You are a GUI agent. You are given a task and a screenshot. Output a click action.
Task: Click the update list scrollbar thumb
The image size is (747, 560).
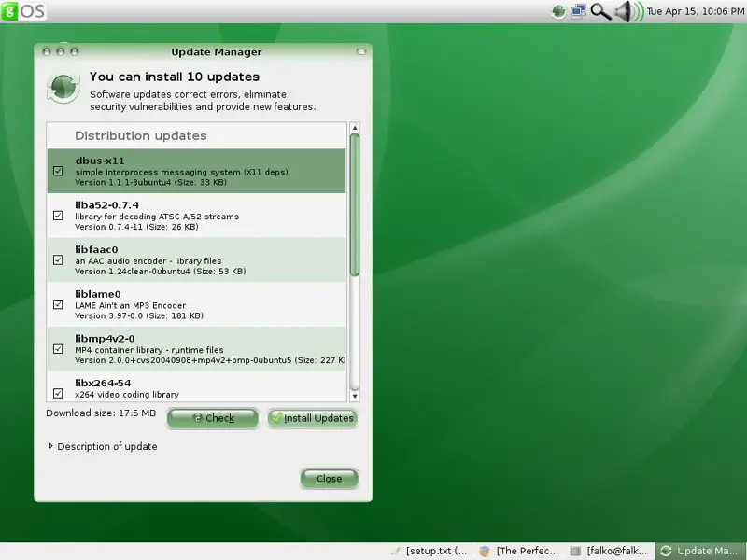355,204
